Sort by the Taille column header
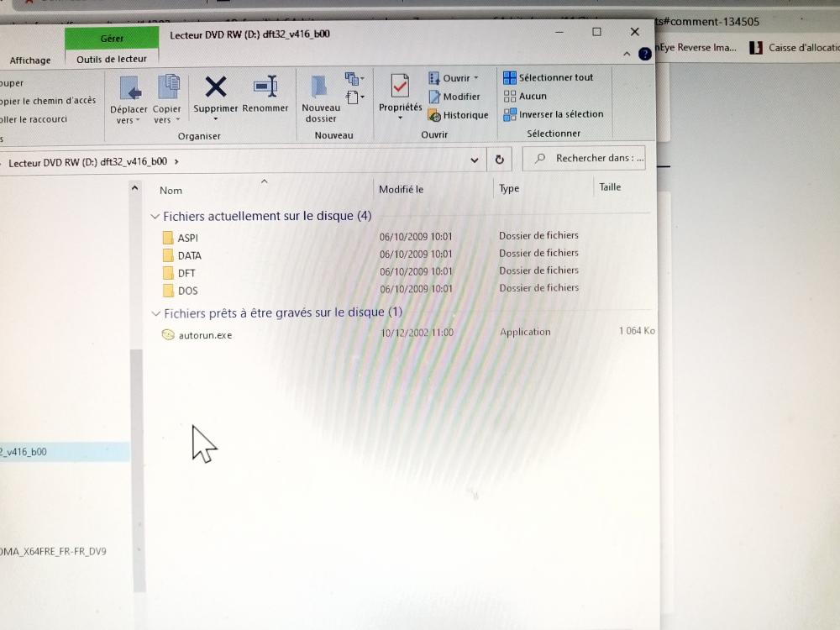 tap(610, 187)
